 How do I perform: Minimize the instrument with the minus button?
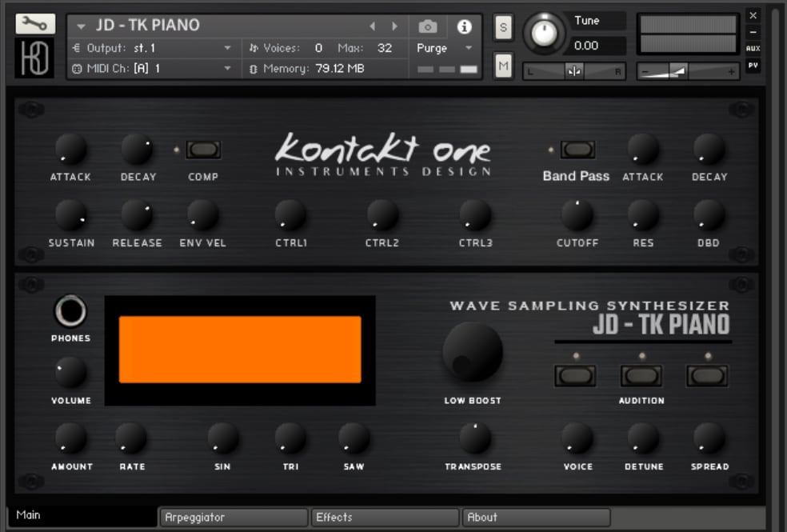tap(753, 32)
